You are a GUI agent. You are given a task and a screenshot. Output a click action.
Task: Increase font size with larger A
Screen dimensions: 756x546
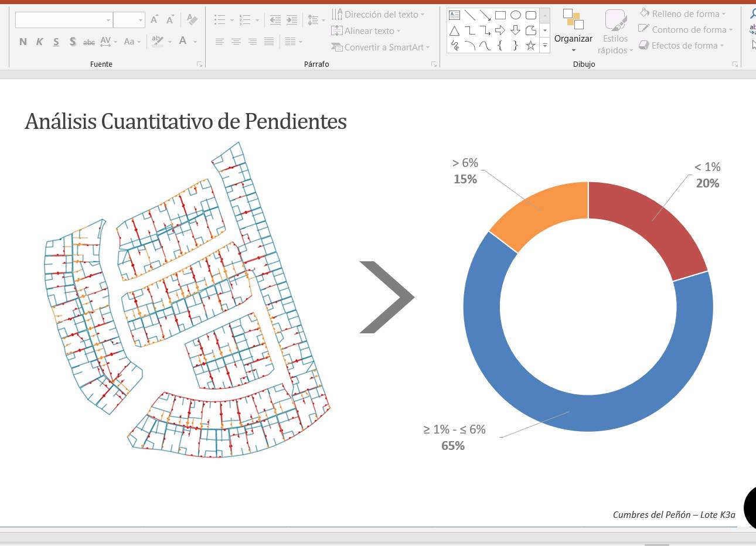click(154, 20)
